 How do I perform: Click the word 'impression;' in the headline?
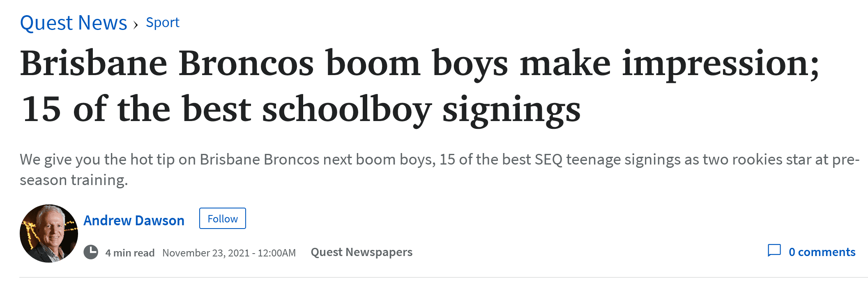tap(721, 65)
